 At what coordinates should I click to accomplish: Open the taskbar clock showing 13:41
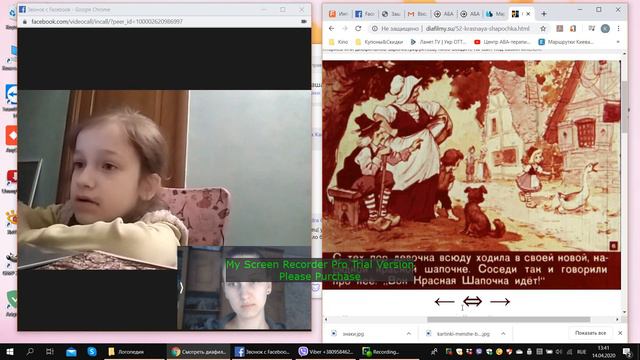click(x=603, y=351)
